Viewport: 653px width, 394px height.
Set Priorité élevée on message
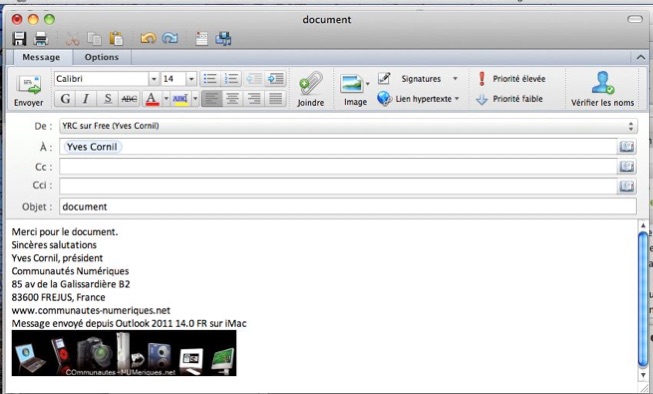pyautogui.click(x=511, y=79)
